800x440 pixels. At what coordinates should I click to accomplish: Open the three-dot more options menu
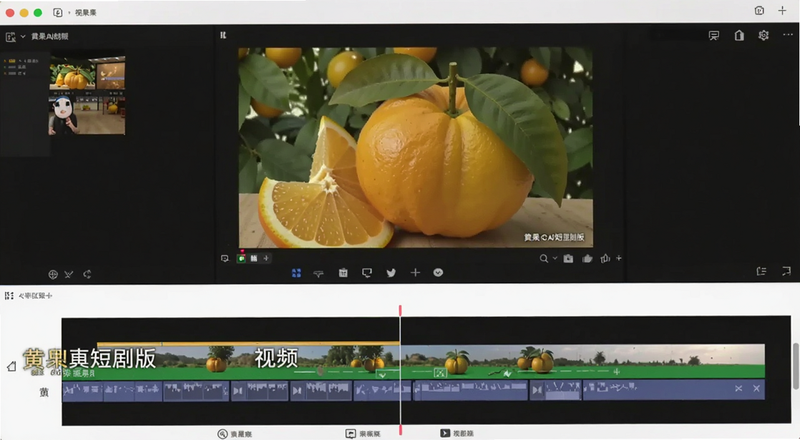pyautogui.click(x=787, y=35)
